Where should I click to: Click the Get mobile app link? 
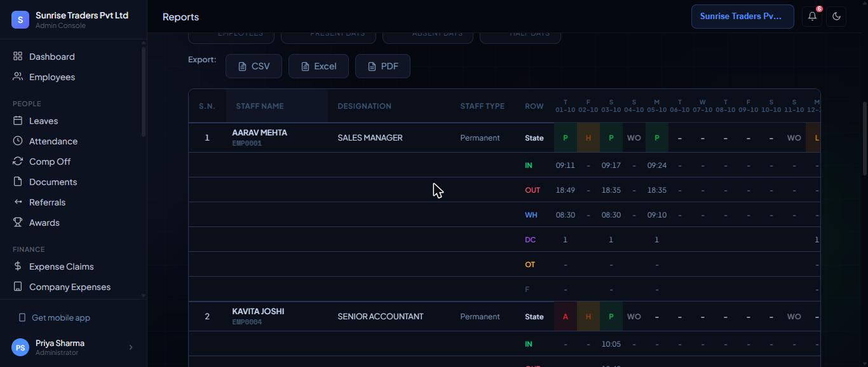click(x=61, y=317)
